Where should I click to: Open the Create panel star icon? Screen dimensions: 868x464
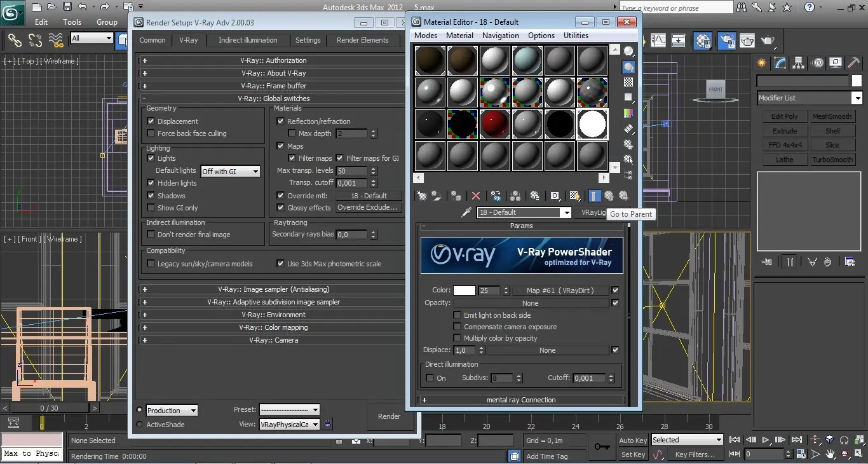[x=762, y=62]
